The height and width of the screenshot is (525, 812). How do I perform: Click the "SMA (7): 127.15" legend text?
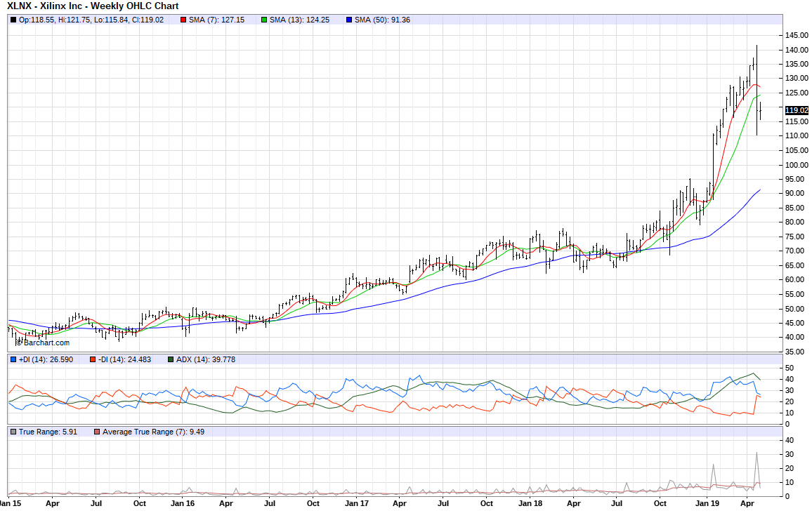(216, 20)
